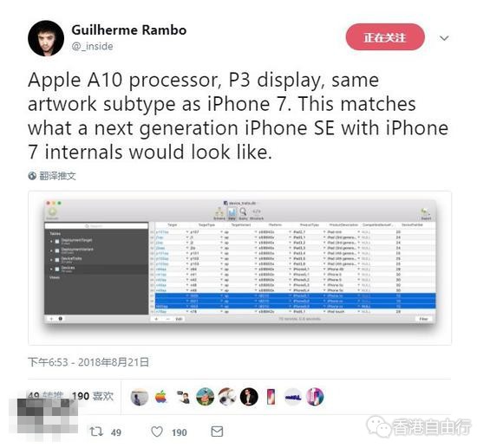477x448 pixels.
Task: Open Guilherme Rambo's profile picture
Action: 46,38
